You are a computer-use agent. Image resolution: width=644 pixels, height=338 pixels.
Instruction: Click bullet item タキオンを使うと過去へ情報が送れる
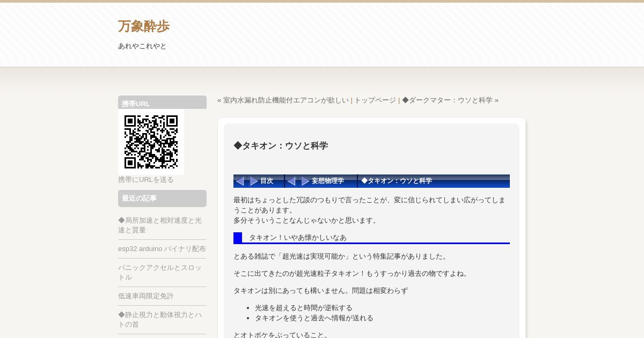click(314, 318)
